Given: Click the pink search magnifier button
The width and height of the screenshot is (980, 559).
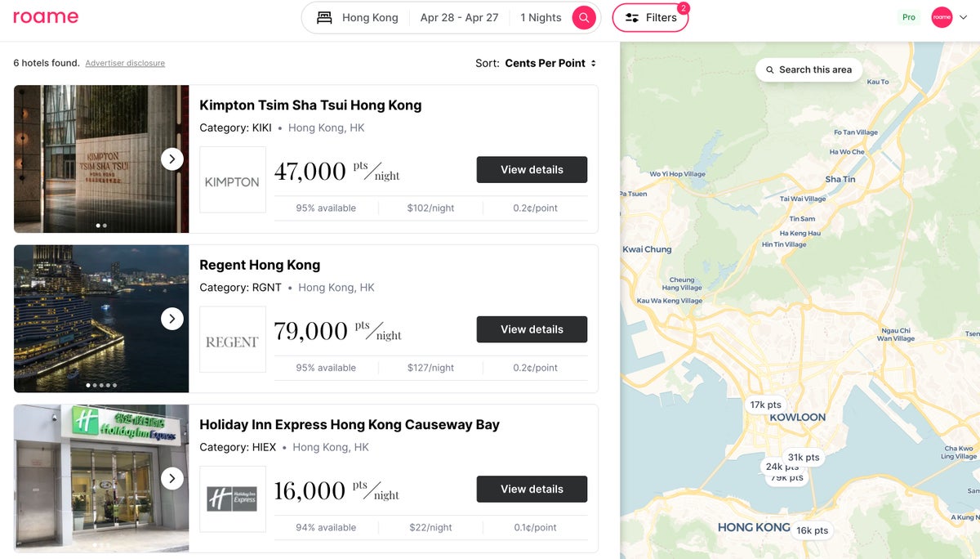Looking at the screenshot, I should point(583,17).
